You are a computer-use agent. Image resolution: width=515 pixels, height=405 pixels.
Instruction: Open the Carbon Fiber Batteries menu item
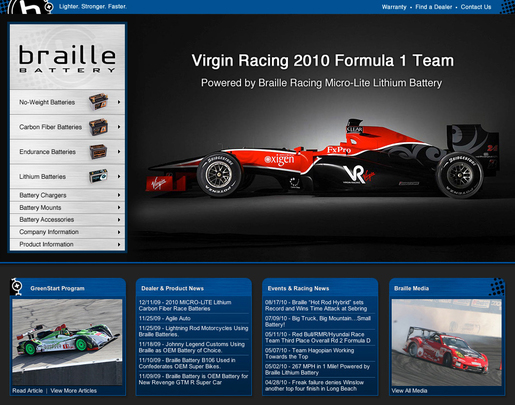click(x=67, y=127)
